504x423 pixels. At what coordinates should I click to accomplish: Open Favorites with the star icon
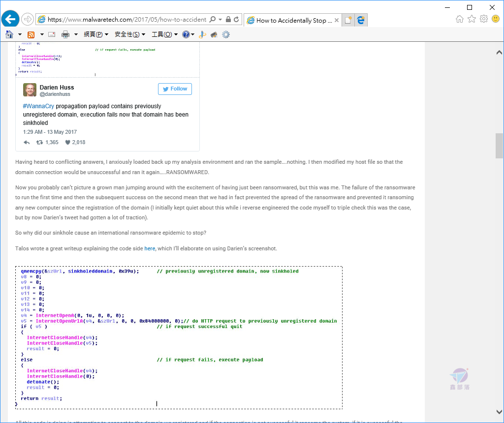[x=472, y=19]
